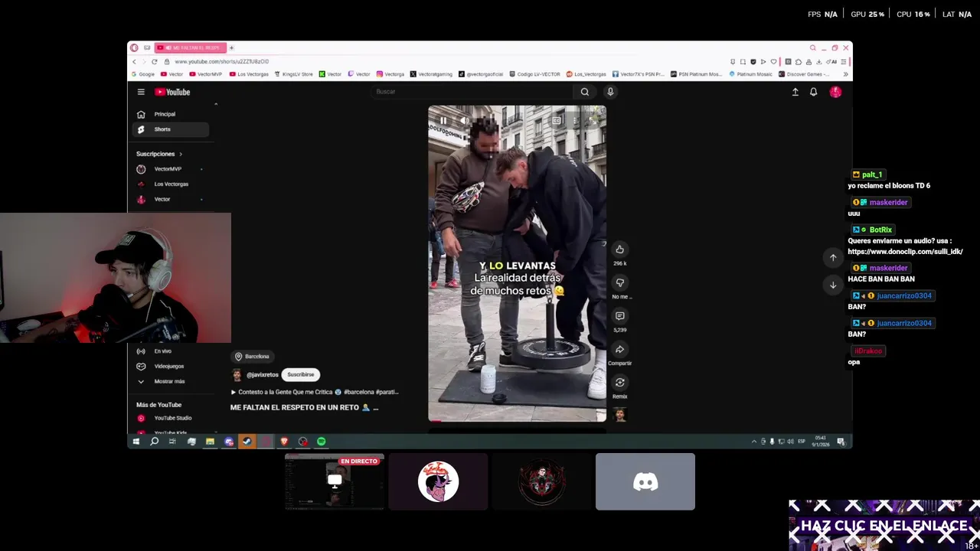This screenshot has height=551, width=980.
Task: Open the Short's comments
Action: pos(619,316)
